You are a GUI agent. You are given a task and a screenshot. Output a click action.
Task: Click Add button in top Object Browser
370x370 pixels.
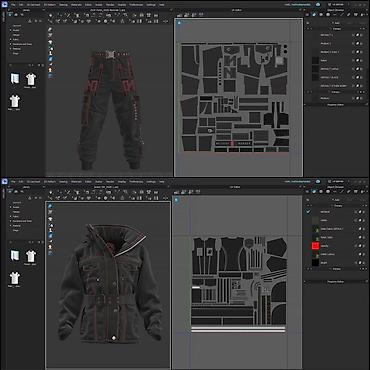(x=336, y=23)
